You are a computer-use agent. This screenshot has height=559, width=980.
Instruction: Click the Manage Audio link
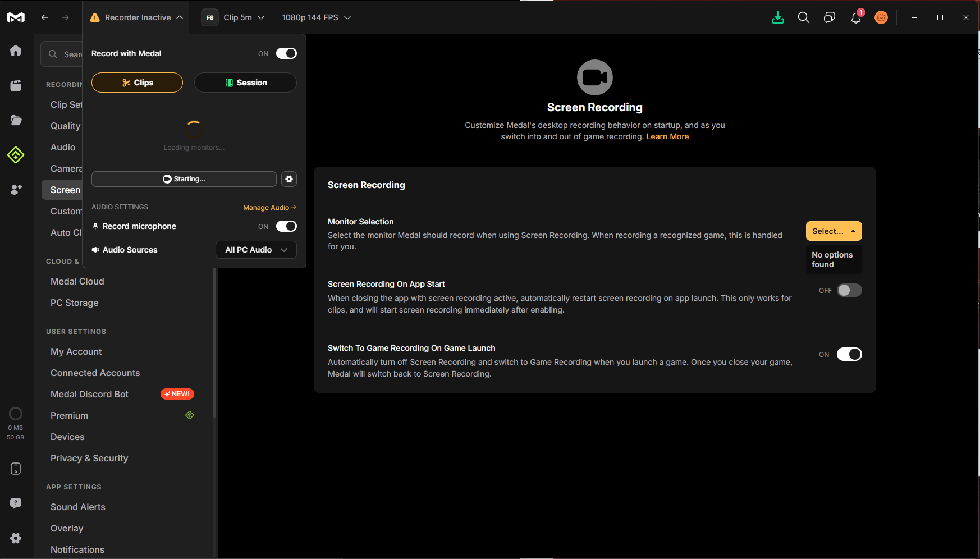click(269, 207)
